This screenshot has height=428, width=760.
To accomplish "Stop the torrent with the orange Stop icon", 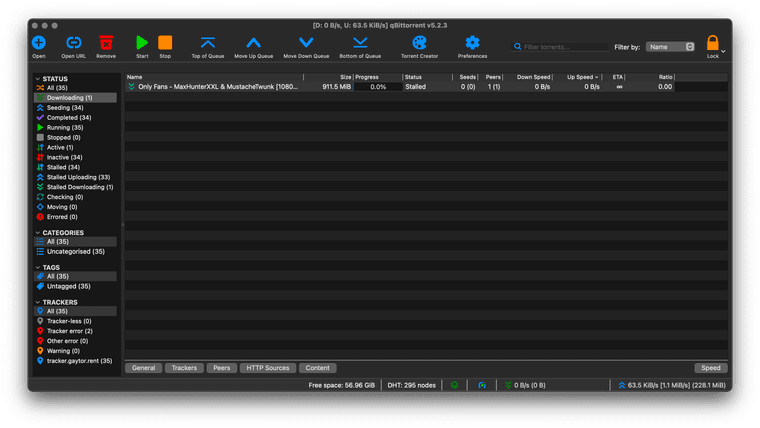I will tap(165, 43).
